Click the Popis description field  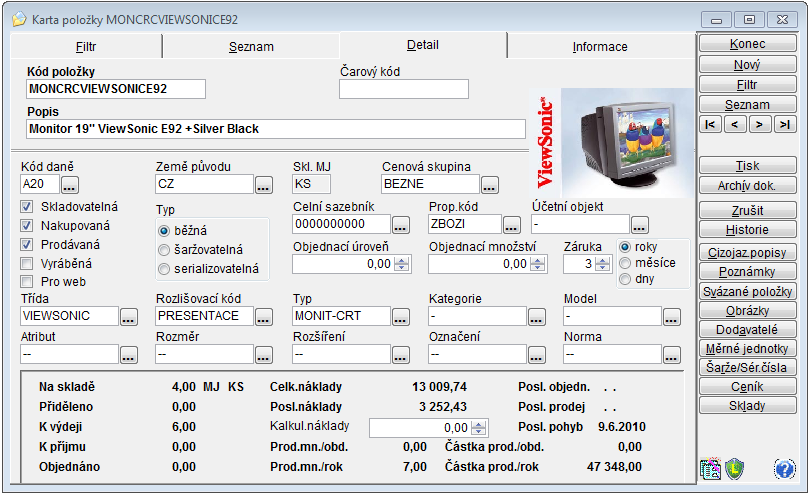276,129
